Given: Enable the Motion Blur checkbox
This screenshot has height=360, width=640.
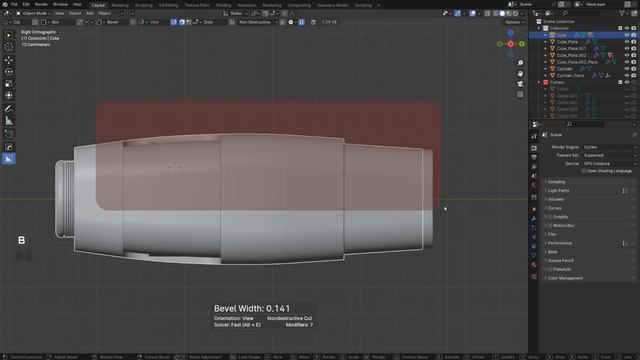Looking at the screenshot, I should [x=550, y=226].
